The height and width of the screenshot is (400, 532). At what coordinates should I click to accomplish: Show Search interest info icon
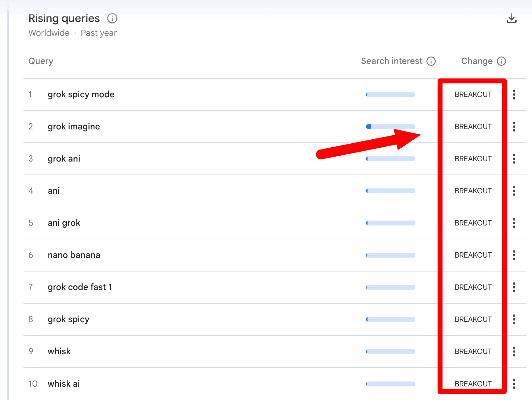pyautogui.click(x=431, y=61)
